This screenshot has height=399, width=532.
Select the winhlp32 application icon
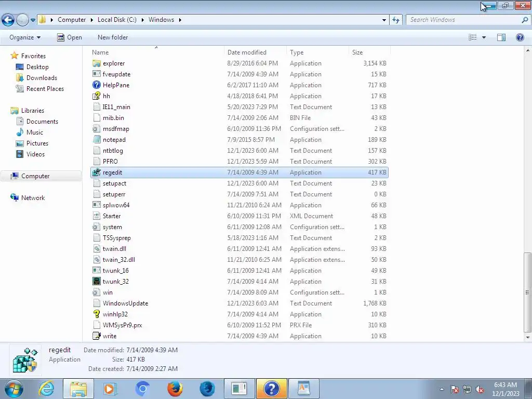pyautogui.click(x=96, y=314)
